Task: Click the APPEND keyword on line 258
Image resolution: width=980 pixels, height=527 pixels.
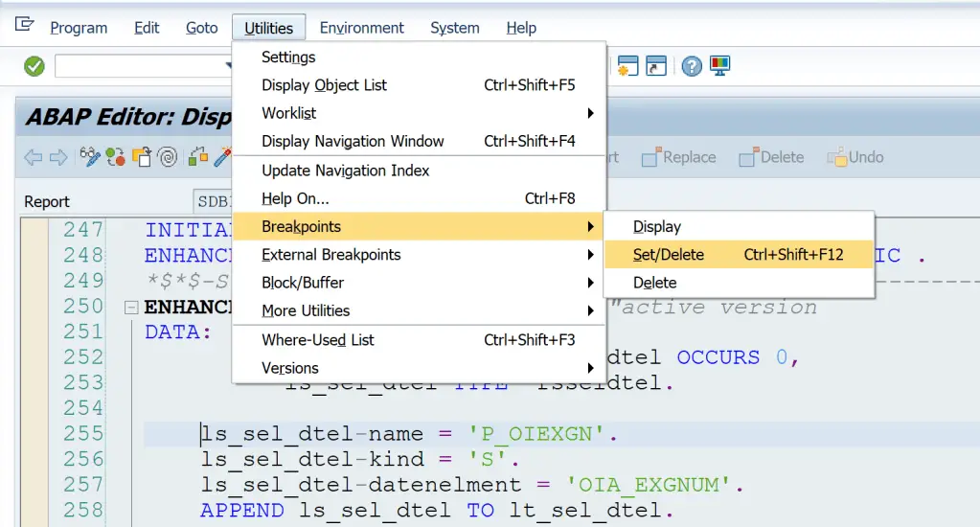Action: tap(241, 511)
